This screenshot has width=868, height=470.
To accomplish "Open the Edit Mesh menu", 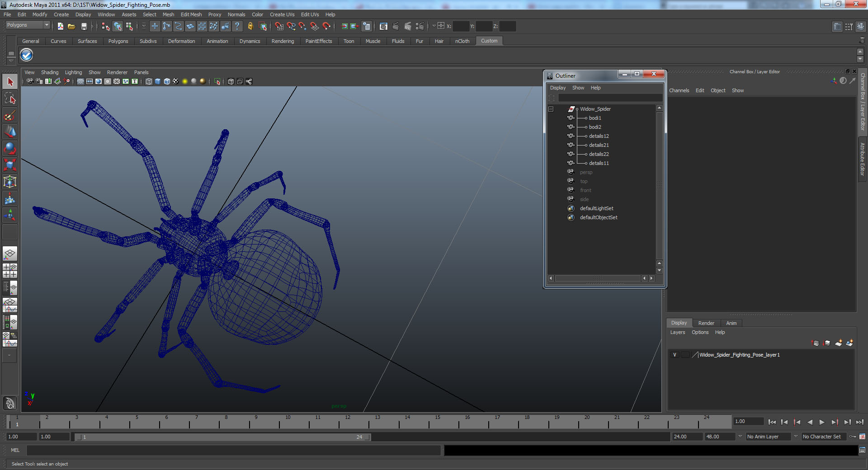I will (x=191, y=14).
